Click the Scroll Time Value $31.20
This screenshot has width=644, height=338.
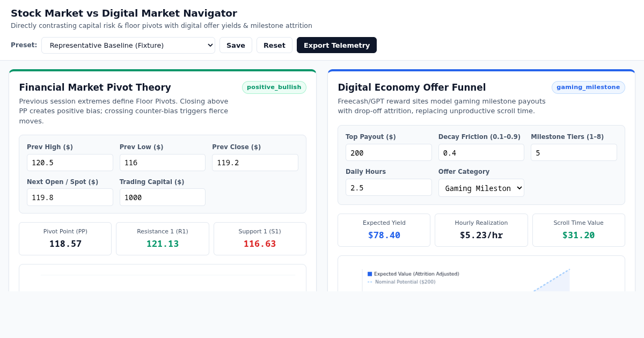(x=579, y=235)
